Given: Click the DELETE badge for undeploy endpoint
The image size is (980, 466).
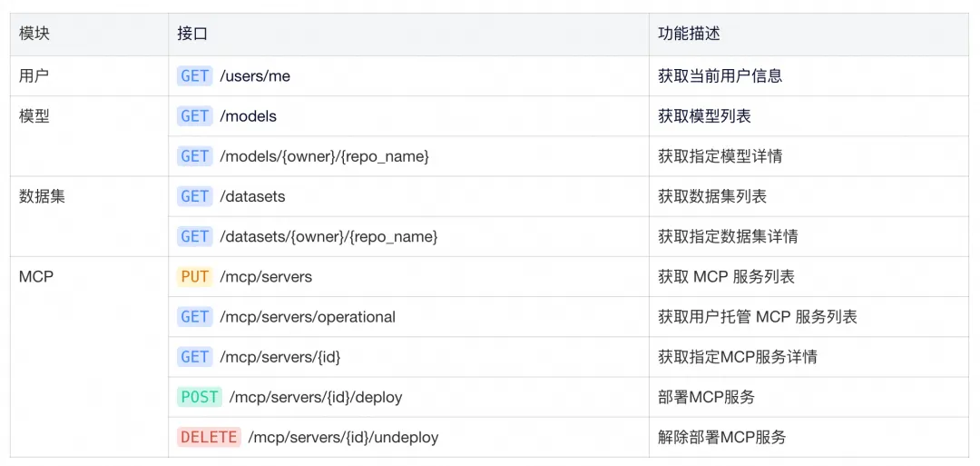Looking at the screenshot, I should tap(209, 437).
